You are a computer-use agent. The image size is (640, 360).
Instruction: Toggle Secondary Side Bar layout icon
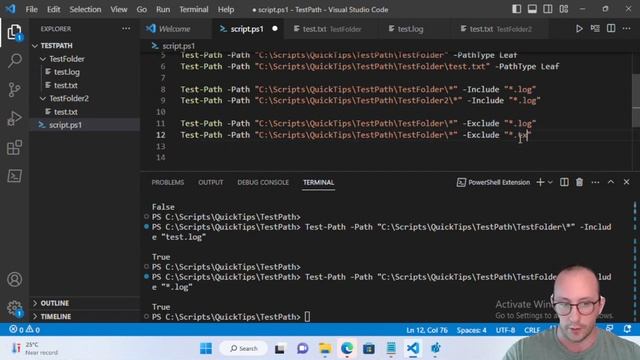tap(548, 9)
